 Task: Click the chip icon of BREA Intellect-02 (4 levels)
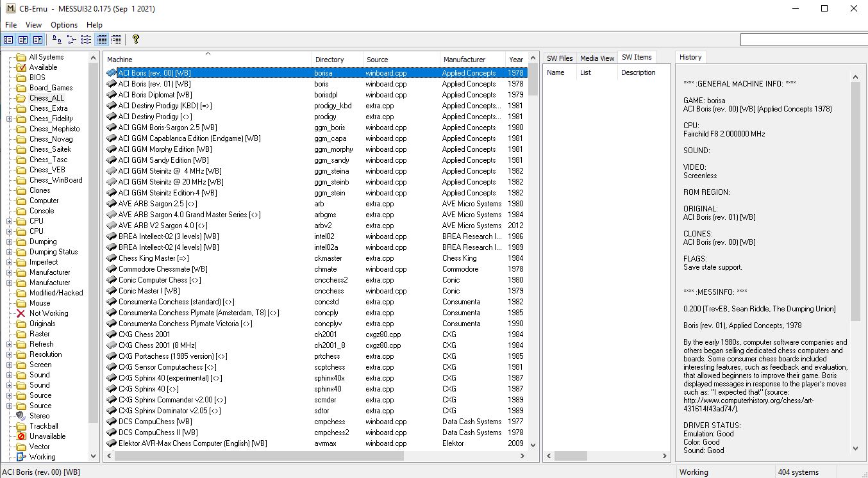(x=112, y=247)
